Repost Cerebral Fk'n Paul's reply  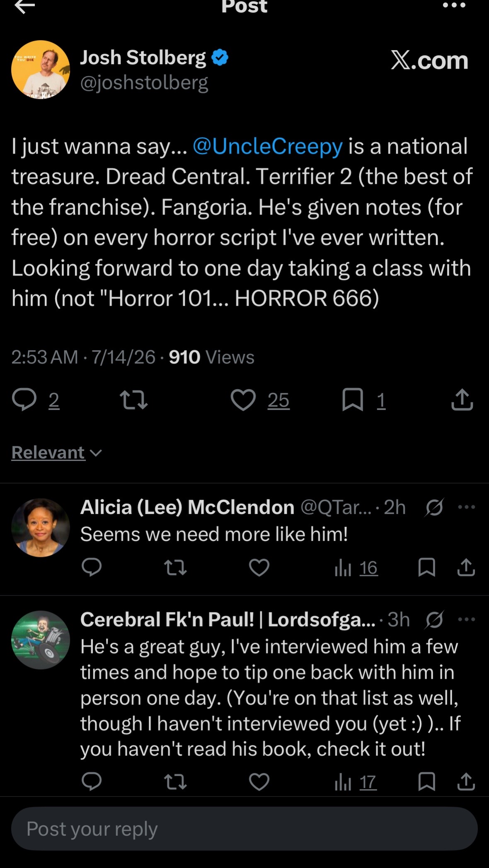click(x=175, y=782)
